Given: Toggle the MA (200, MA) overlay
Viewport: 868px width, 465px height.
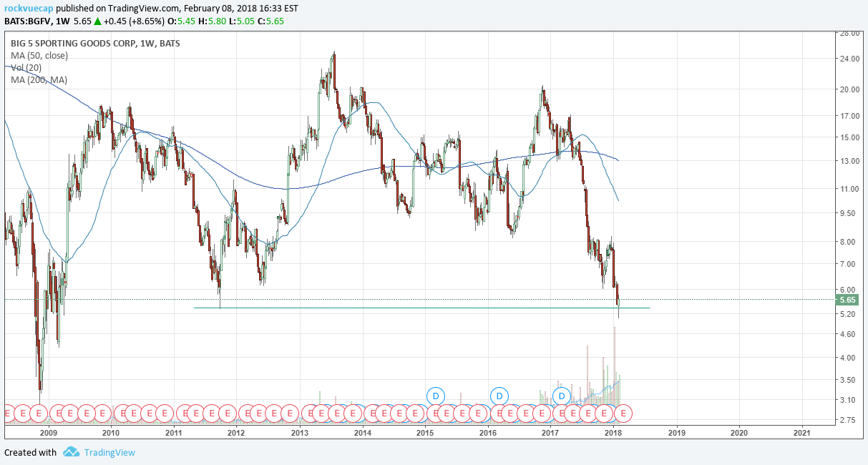Looking at the screenshot, I should [x=39, y=79].
